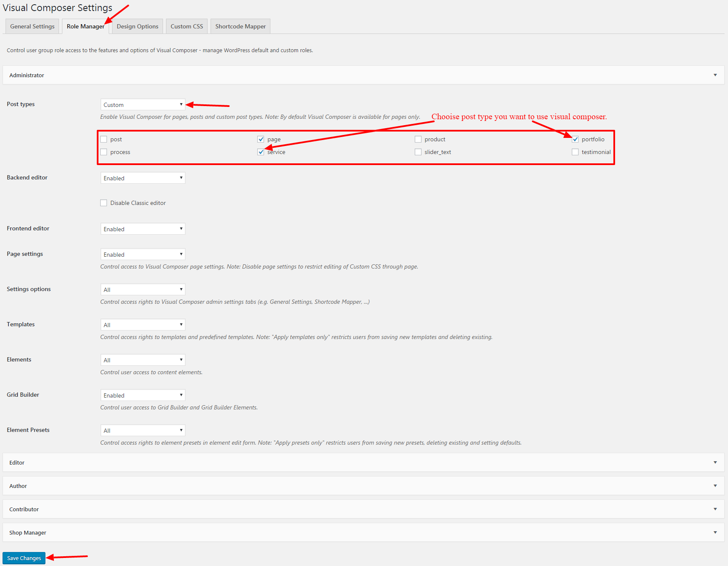Click the Save Changes button

point(24,558)
